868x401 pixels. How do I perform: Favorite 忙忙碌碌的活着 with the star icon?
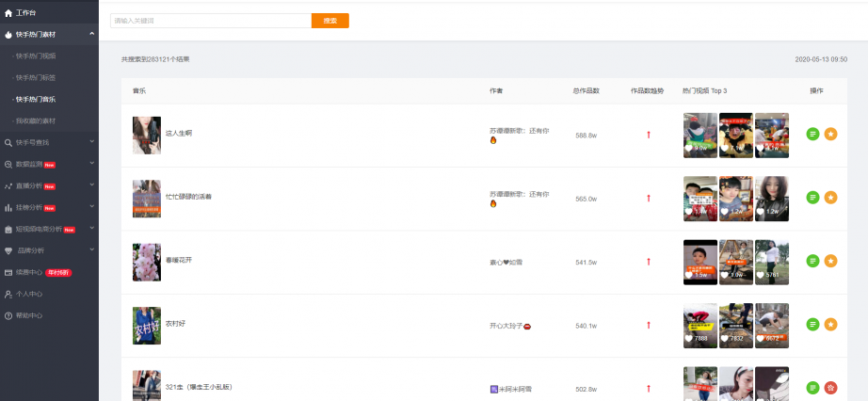[x=831, y=197]
